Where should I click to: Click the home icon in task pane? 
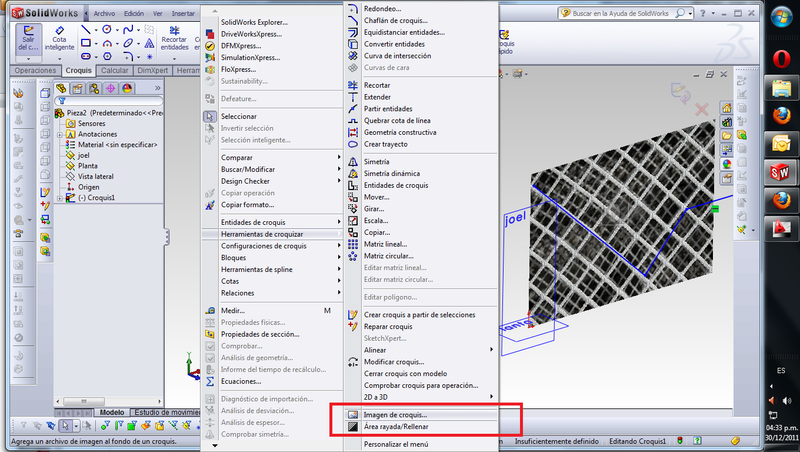coord(727,108)
